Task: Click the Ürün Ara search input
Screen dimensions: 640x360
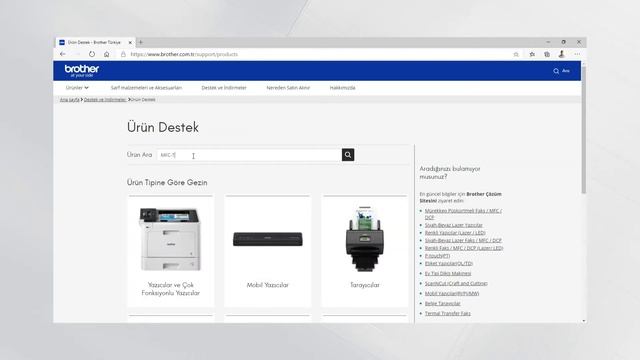Action: [249, 155]
